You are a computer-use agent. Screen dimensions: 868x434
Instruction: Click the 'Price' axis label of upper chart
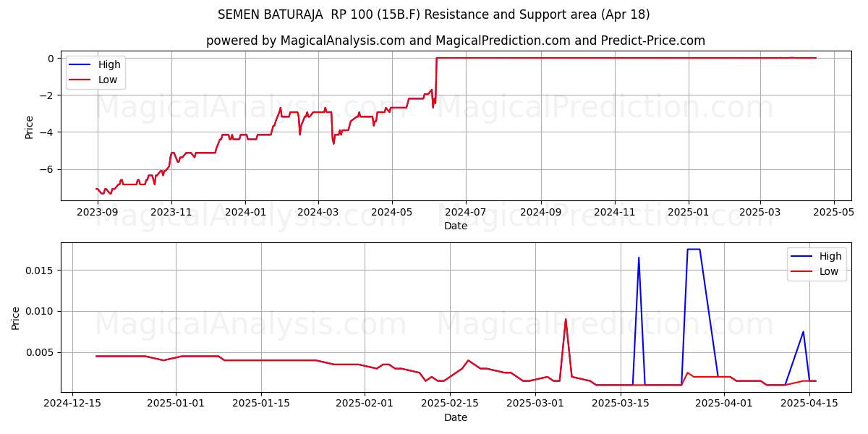(29, 127)
